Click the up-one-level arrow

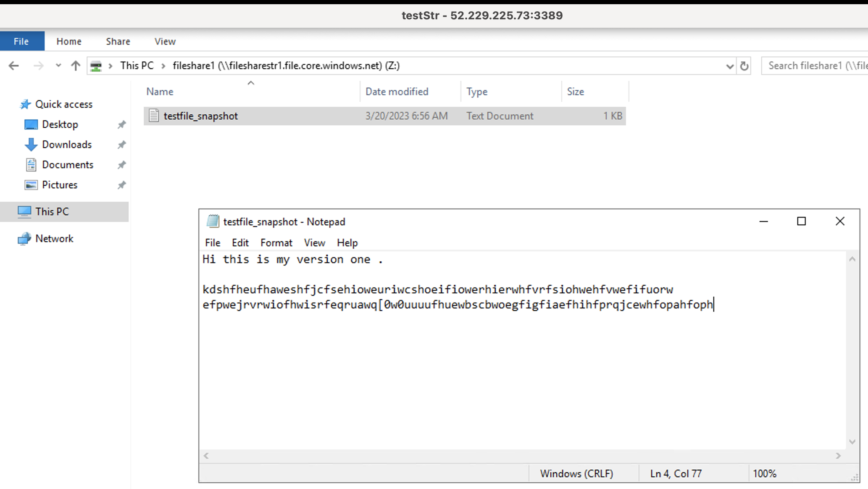pyautogui.click(x=75, y=66)
